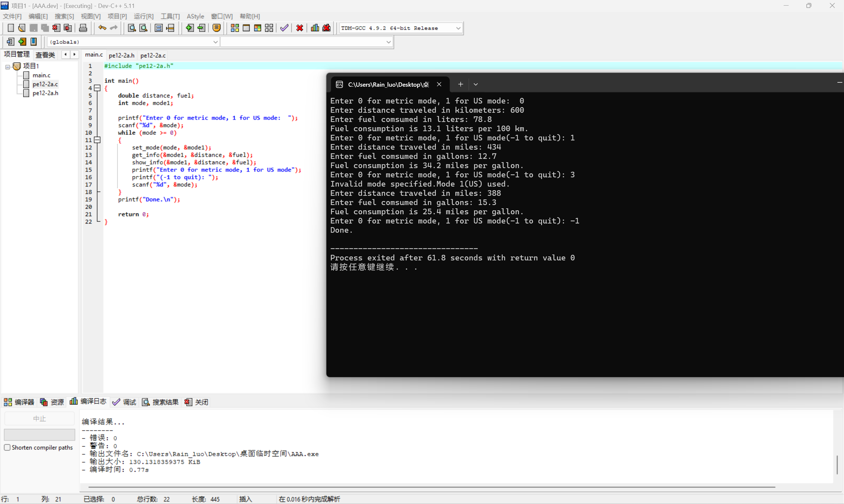Open the 运行[R] menu
Viewport: 844px width, 504px height.
[143, 16]
